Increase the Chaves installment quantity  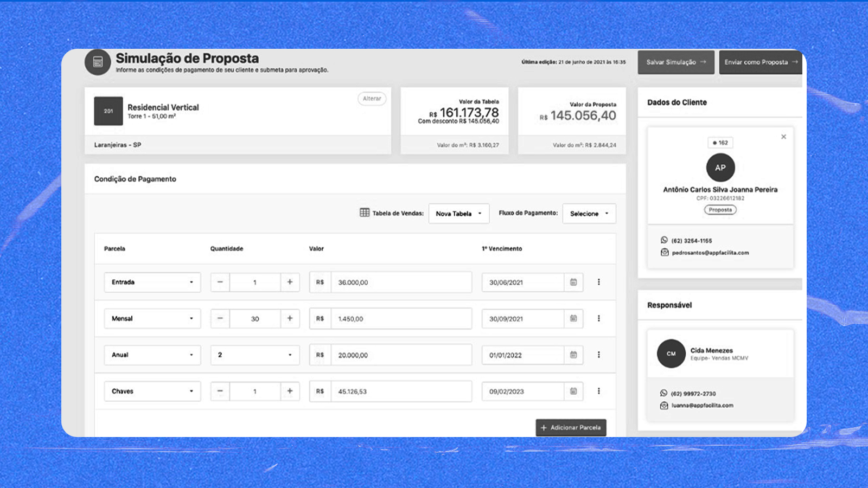(290, 391)
